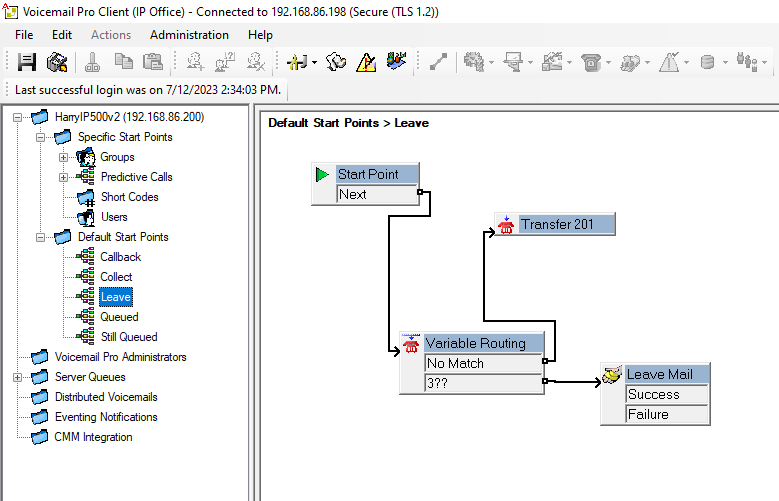Open the CMM Integration folder
Viewport: 779px width, 501px height.
point(93,437)
